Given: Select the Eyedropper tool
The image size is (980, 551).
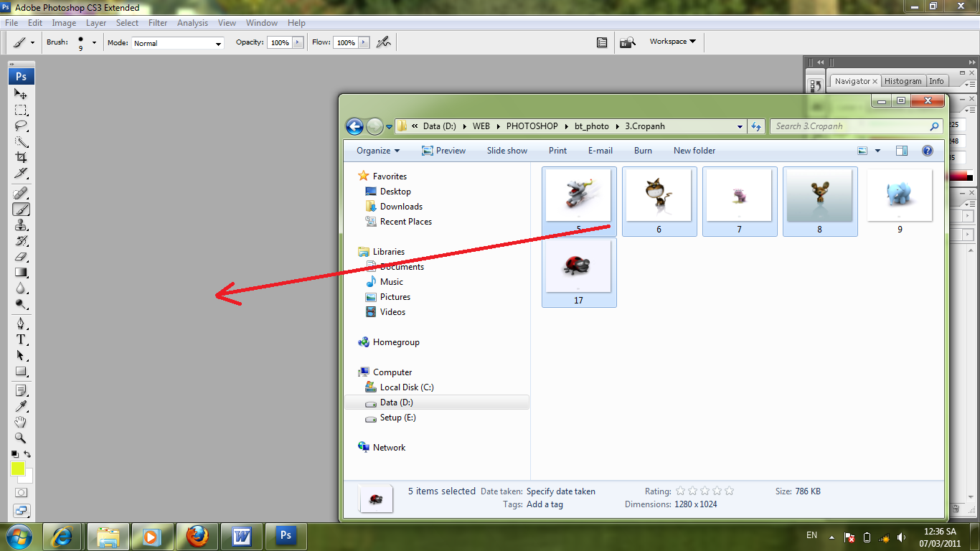Looking at the screenshot, I should 21,407.
